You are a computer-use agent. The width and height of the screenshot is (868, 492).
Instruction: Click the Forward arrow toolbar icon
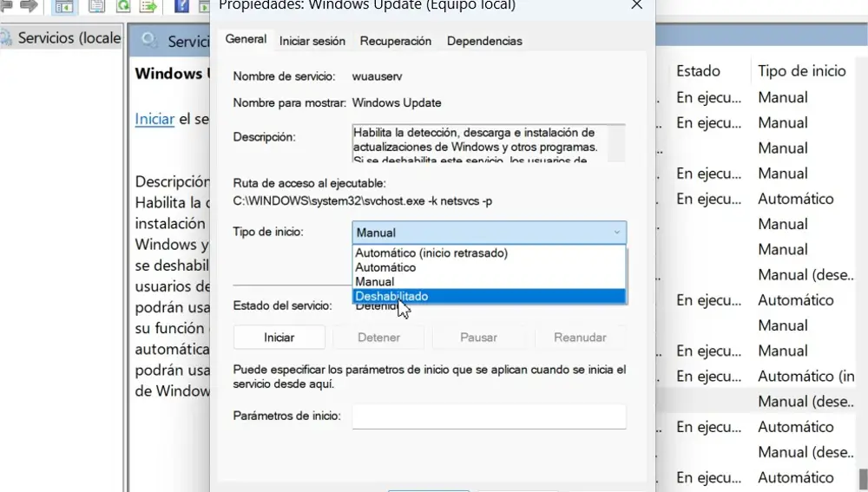point(29,5)
